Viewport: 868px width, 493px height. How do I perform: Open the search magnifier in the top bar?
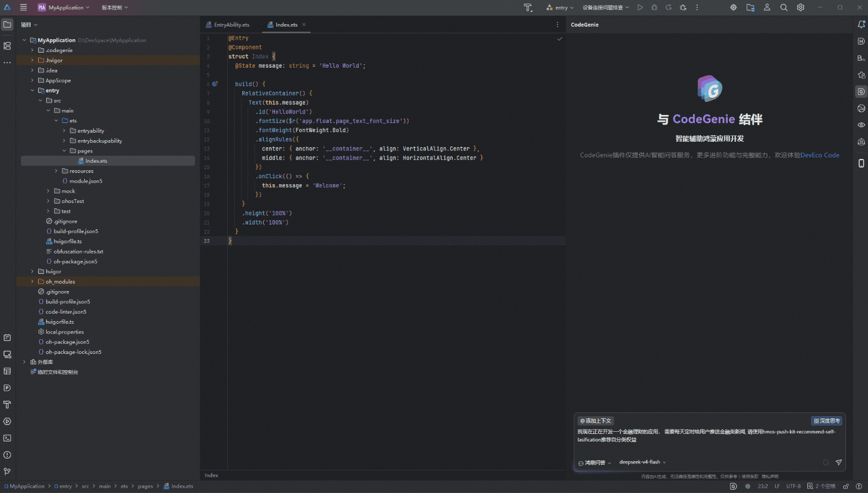click(x=784, y=8)
